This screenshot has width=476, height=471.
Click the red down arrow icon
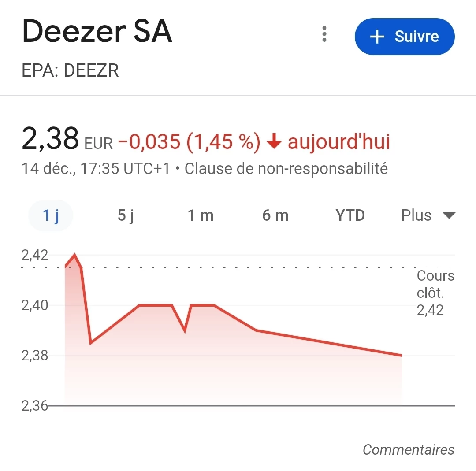point(274,142)
